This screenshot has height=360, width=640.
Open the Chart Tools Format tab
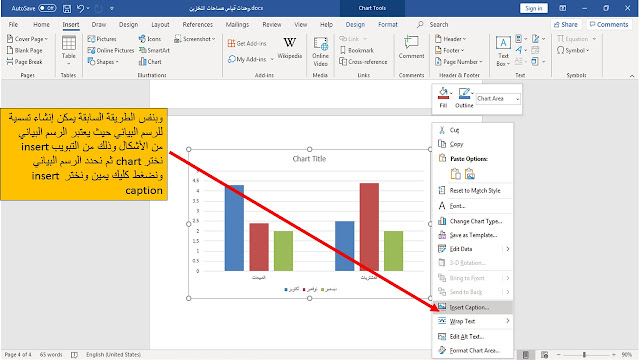click(388, 24)
